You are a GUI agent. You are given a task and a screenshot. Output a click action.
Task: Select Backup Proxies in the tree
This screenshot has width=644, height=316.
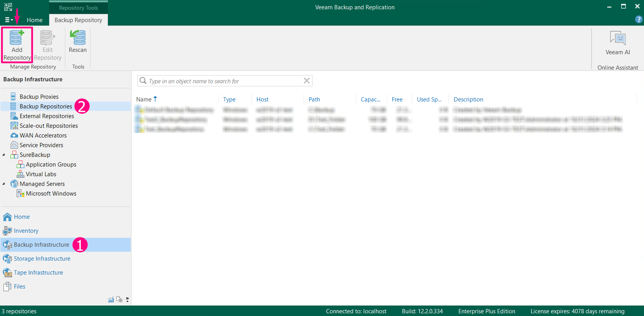(39, 97)
